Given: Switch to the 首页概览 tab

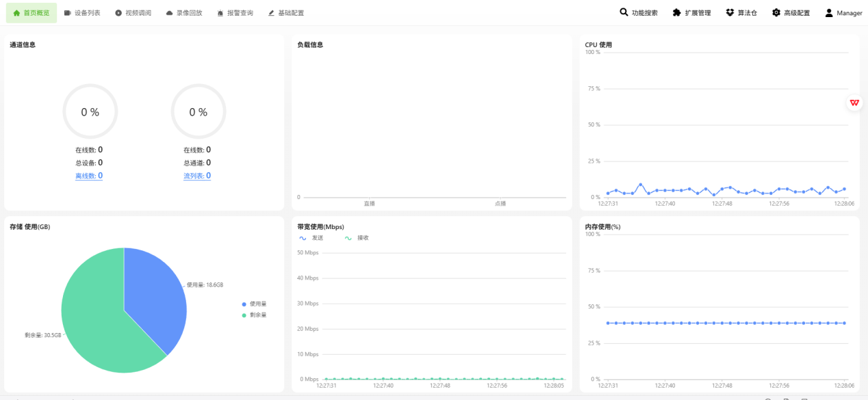Looking at the screenshot, I should click(31, 12).
